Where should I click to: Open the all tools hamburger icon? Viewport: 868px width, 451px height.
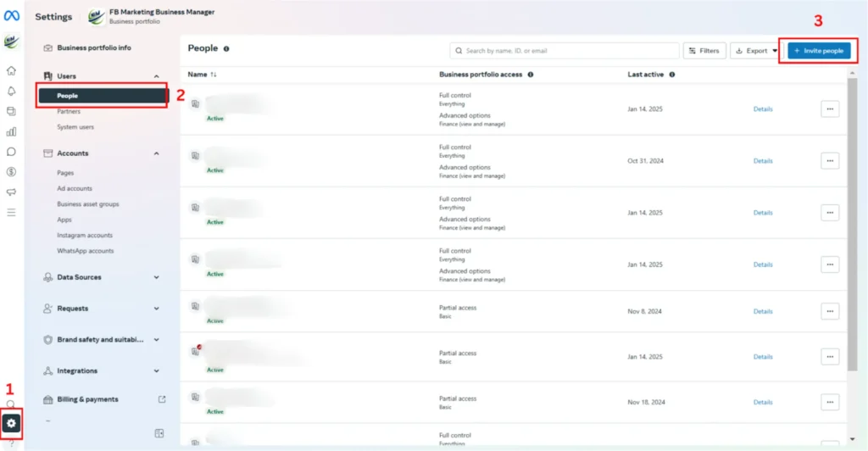click(11, 213)
